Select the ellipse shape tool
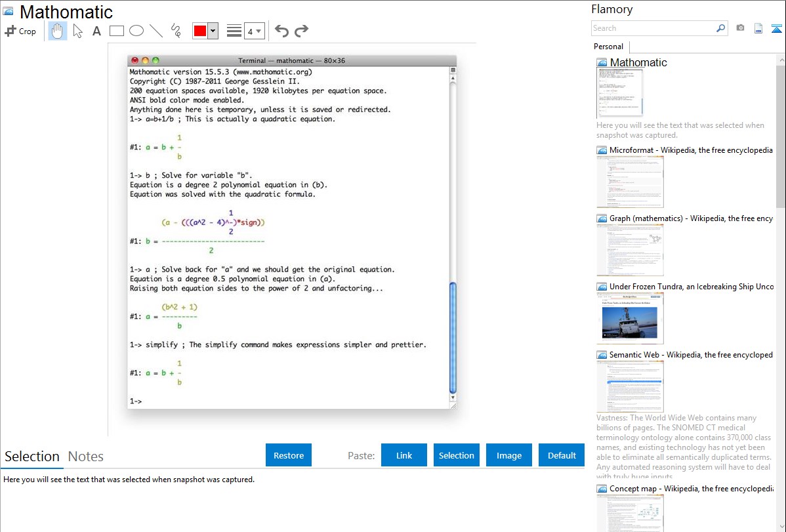The image size is (786, 532). pos(136,31)
